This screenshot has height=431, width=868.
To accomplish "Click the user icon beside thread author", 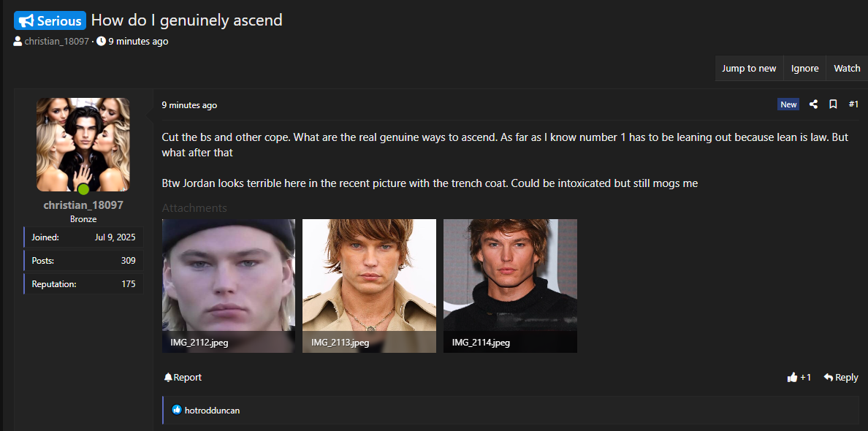I will coord(18,41).
